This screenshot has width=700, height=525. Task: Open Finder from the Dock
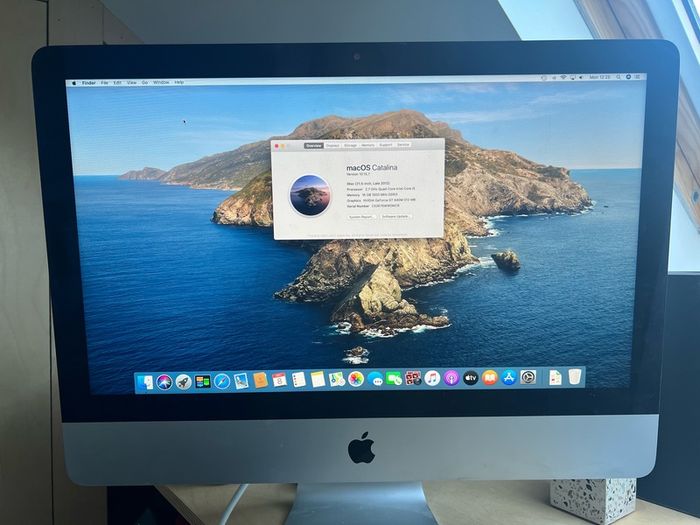pyautogui.click(x=145, y=383)
